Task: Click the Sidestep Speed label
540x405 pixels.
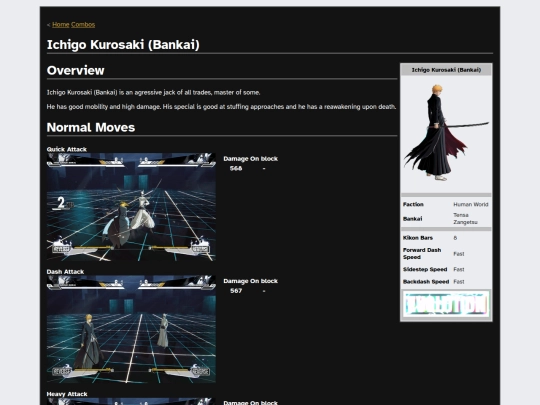Action: (425, 269)
